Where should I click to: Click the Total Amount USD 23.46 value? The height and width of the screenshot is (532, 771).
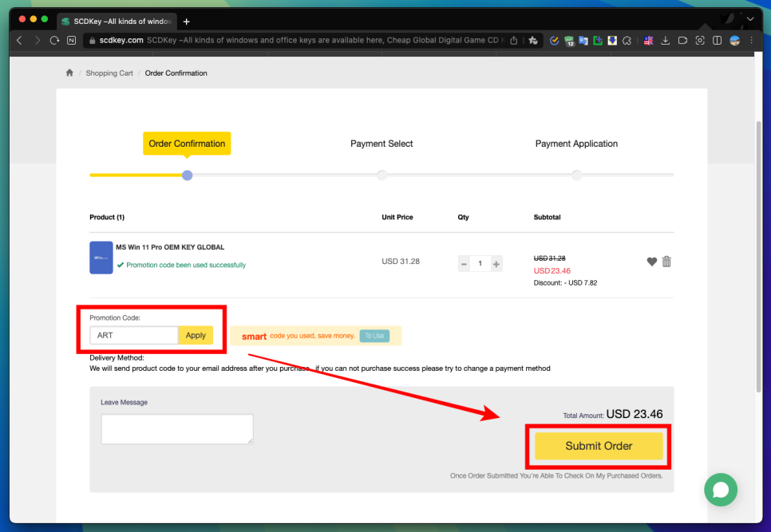click(635, 414)
